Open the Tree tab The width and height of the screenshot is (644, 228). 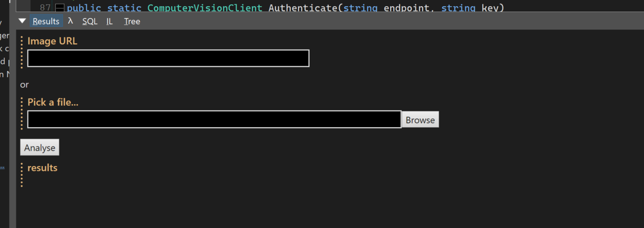click(132, 21)
